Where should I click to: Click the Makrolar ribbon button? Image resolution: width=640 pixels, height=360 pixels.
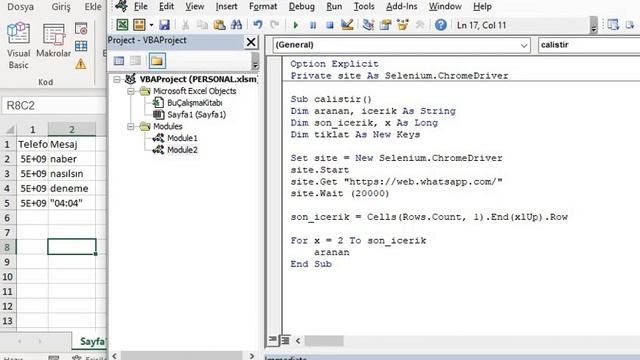click(53, 41)
